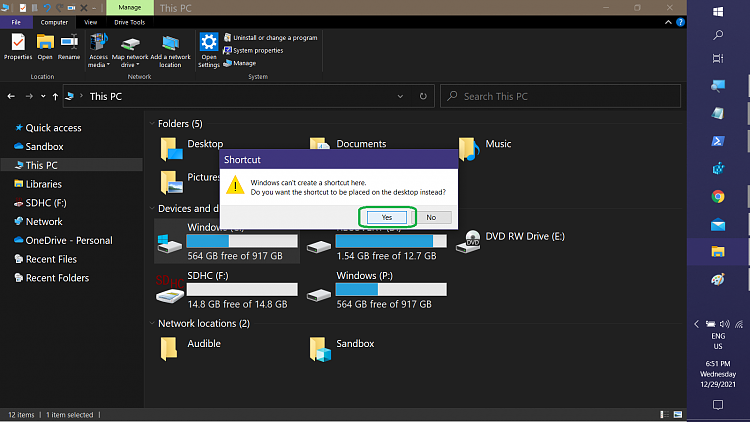Viewport: 750px width, 422px height.
Task: Collapse the Network locations (2) group
Action: pos(152,324)
